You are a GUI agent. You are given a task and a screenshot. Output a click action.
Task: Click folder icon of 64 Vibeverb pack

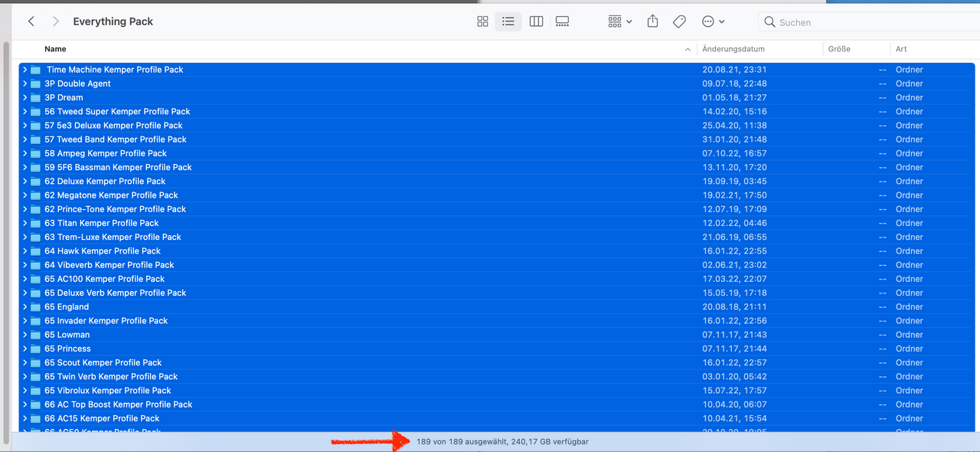pyautogui.click(x=36, y=265)
